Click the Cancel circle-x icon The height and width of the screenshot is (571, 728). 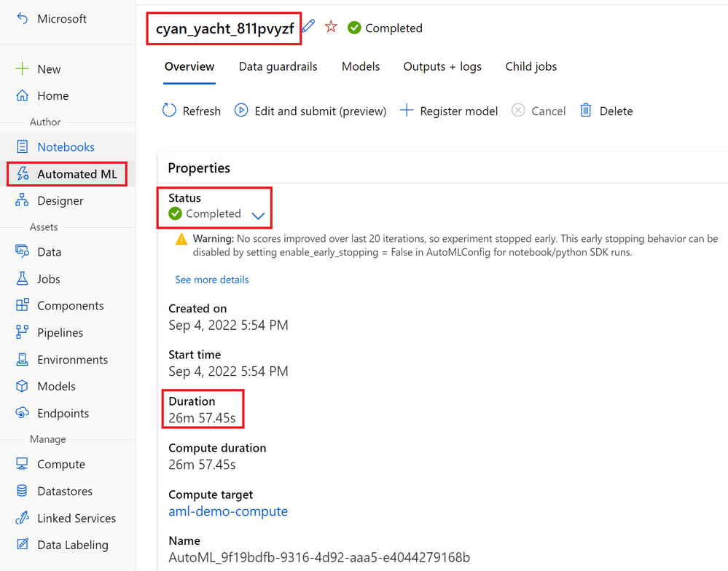518,111
